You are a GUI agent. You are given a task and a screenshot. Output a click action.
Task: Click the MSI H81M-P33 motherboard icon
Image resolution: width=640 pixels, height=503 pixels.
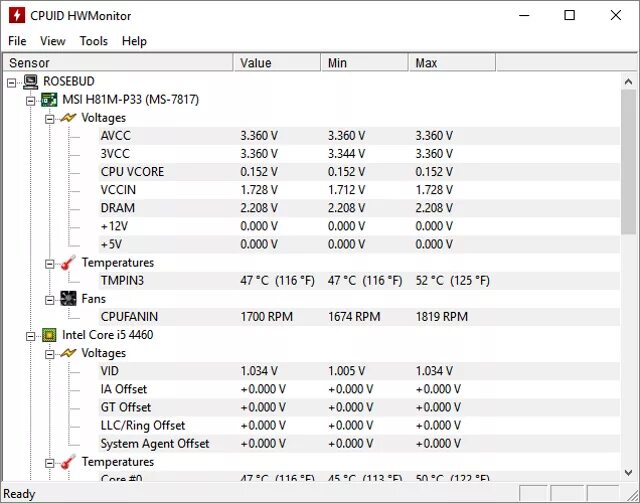[49, 100]
